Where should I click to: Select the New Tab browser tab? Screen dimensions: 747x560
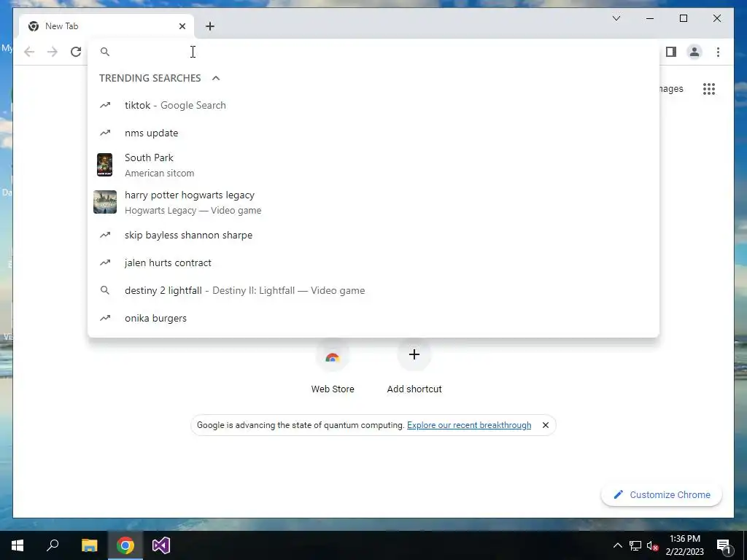(x=107, y=26)
